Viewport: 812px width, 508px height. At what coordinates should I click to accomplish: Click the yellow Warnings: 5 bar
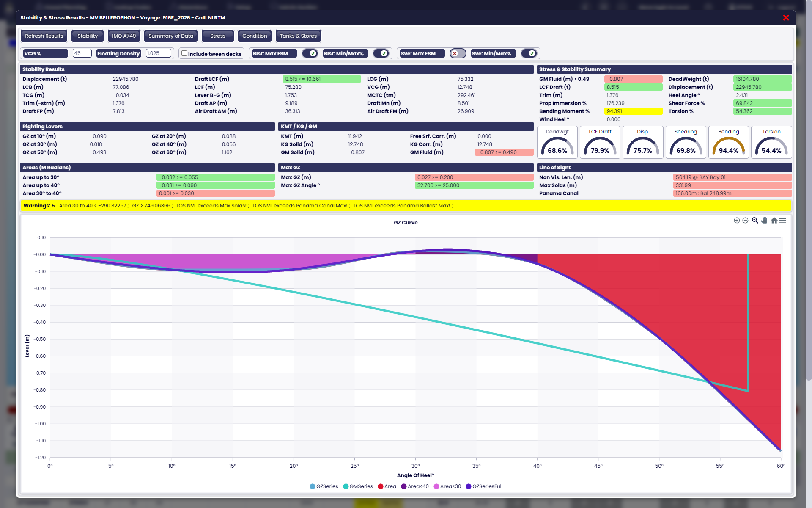(406, 206)
